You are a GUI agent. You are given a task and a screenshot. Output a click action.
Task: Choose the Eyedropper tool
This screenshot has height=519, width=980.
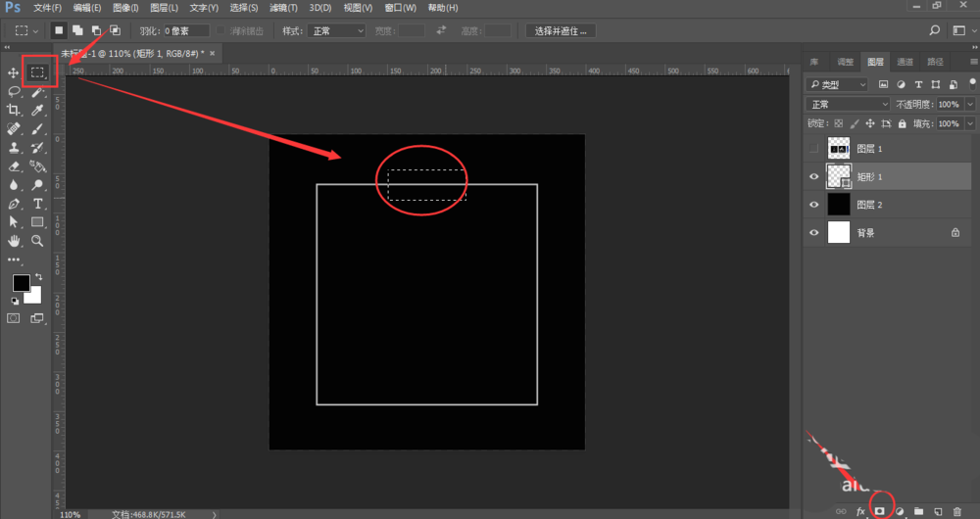pyautogui.click(x=37, y=110)
